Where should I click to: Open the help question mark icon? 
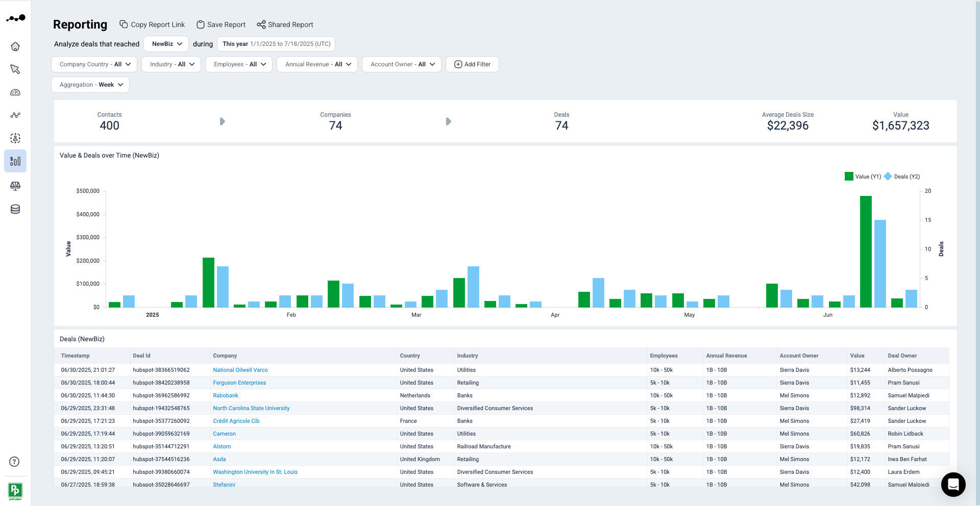15,462
